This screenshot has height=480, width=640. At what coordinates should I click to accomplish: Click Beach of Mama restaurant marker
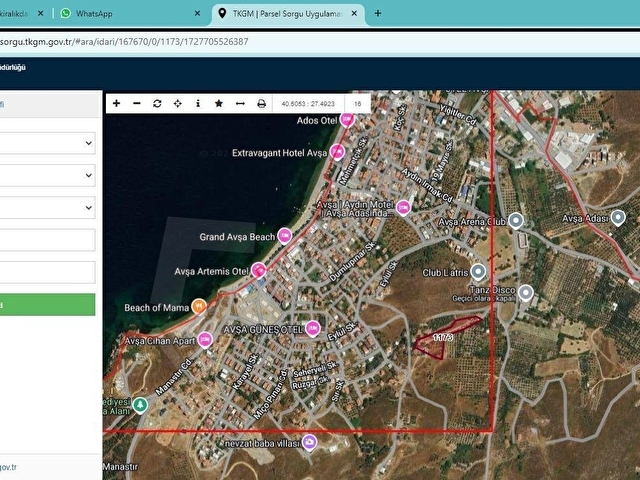tap(199, 307)
